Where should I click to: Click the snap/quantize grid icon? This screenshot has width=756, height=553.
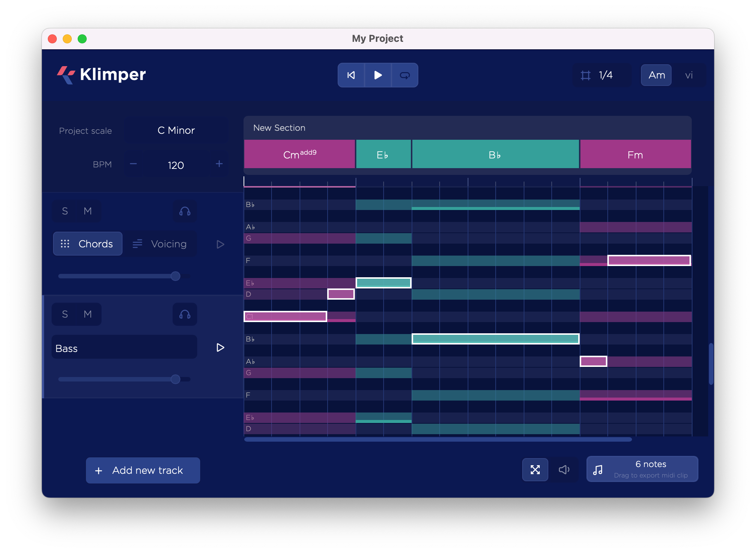(586, 75)
